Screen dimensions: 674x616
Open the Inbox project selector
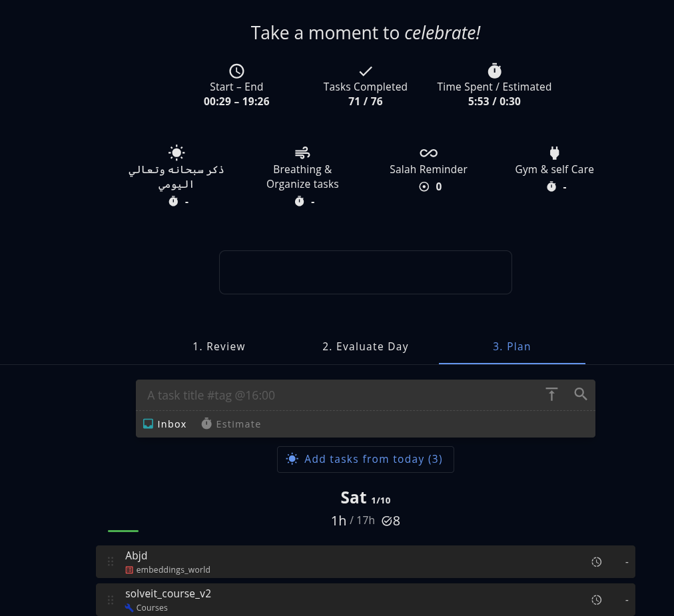pos(165,424)
